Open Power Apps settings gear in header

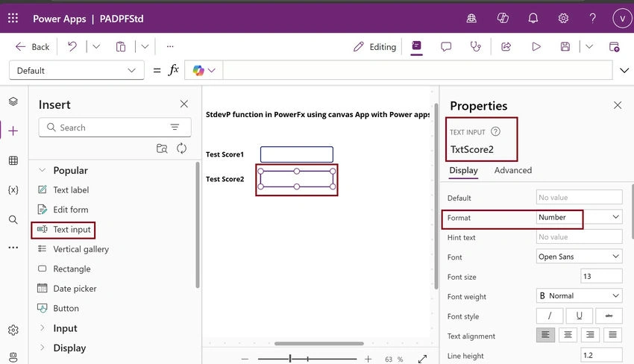click(563, 18)
